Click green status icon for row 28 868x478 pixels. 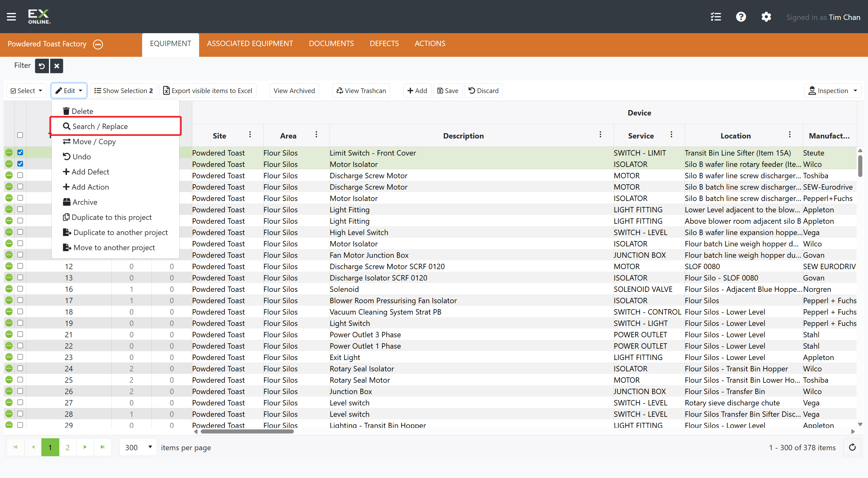coord(9,414)
